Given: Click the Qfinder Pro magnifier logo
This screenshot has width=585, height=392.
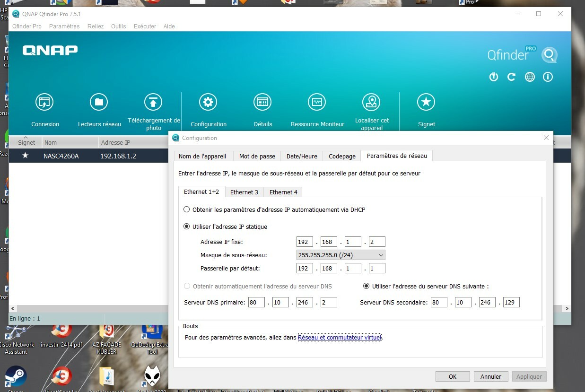Looking at the screenshot, I should coord(549,55).
